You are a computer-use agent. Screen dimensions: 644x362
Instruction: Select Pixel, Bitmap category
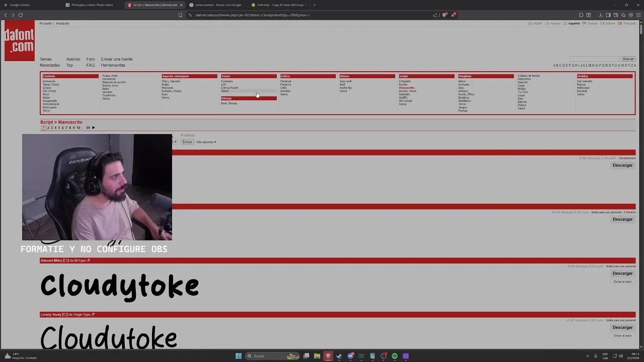point(228,104)
